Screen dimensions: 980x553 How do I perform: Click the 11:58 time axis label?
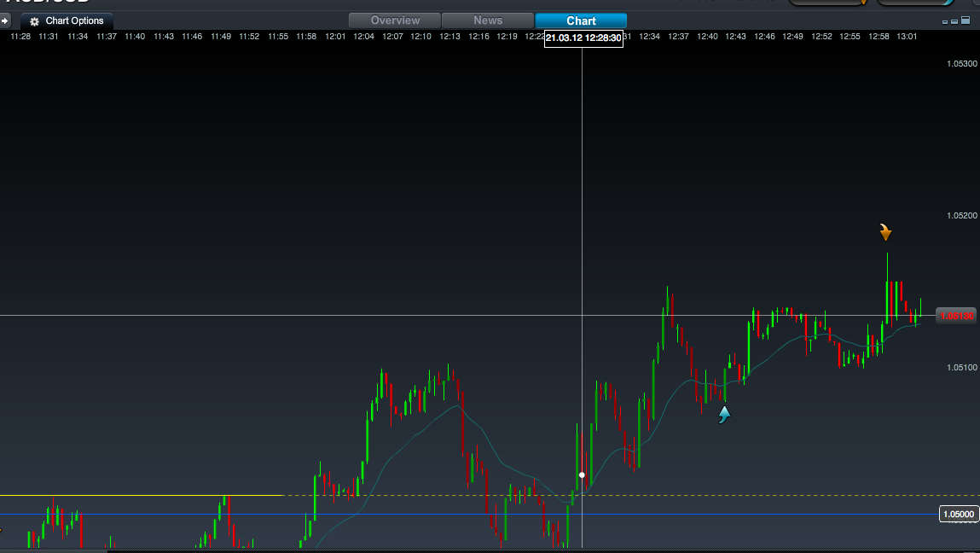coord(306,37)
